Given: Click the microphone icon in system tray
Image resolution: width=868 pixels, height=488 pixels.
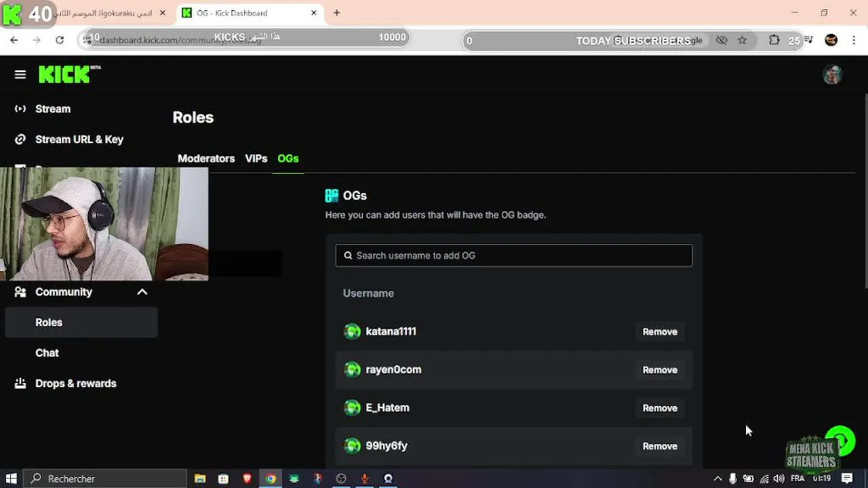Looking at the screenshot, I should (732, 479).
